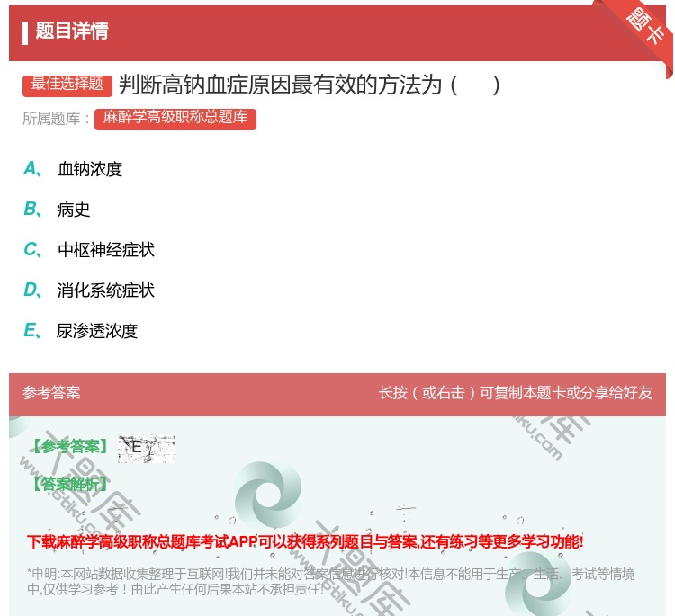Select option C 中枢神经症状

pos(89,250)
